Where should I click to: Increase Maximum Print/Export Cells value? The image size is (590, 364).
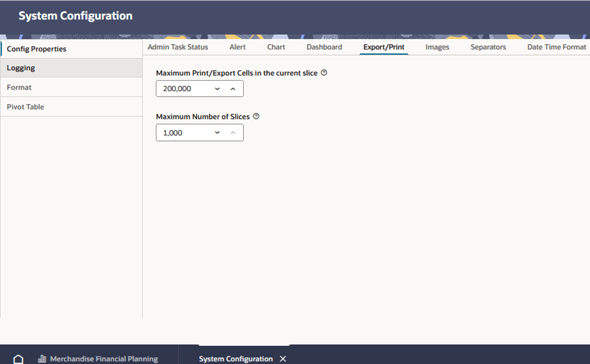[x=233, y=89]
